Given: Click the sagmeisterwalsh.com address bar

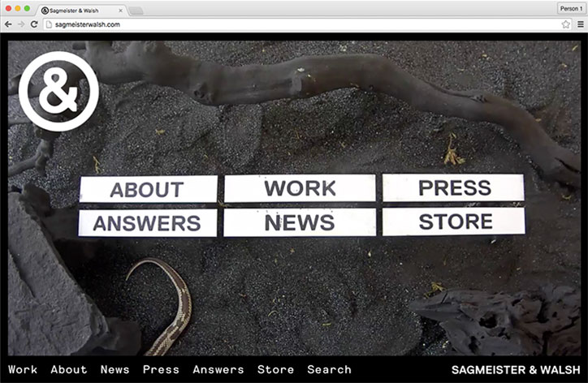Looking at the screenshot, I should [x=308, y=24].
